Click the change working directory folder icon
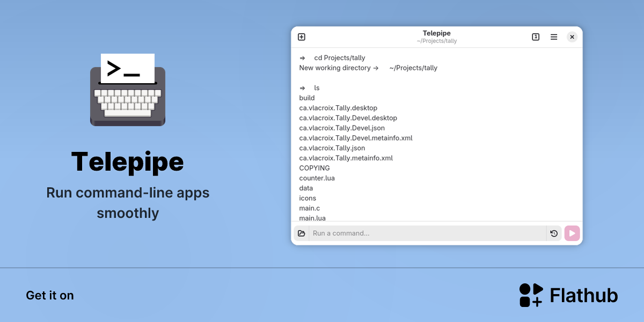The image size is (644, 322). pyautogui.click(x=302, y=233)
